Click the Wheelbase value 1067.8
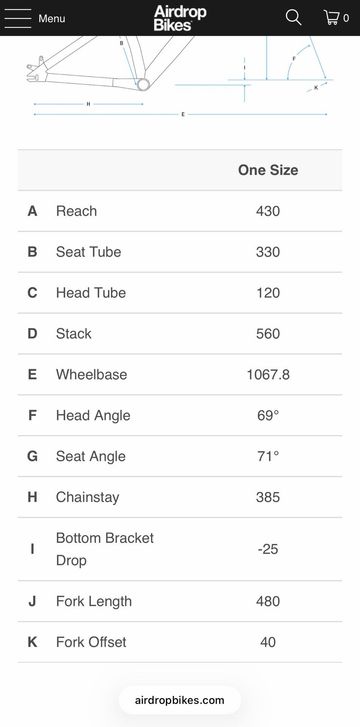This screenshot has height=727, width=360. (x=268, y=375)
